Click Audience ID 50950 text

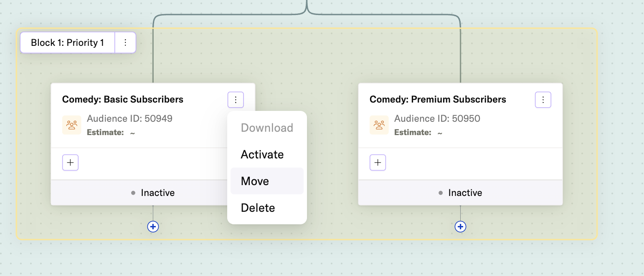click(437, 118)
